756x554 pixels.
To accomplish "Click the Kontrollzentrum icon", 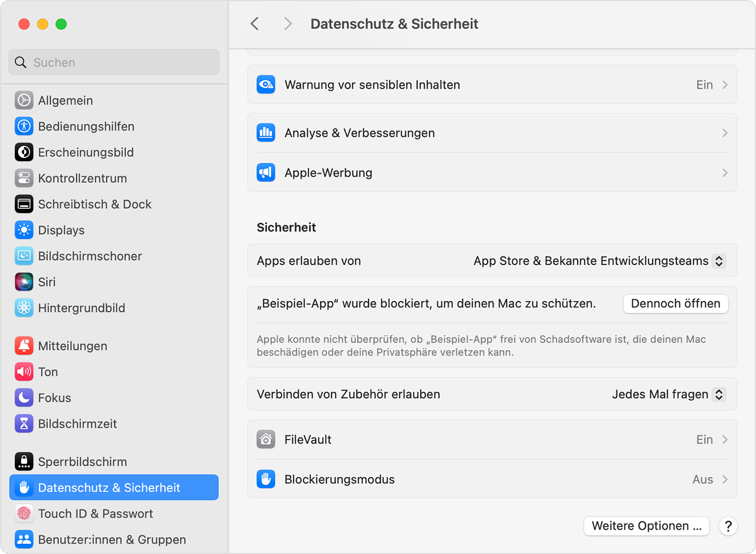I will [24, 178].
